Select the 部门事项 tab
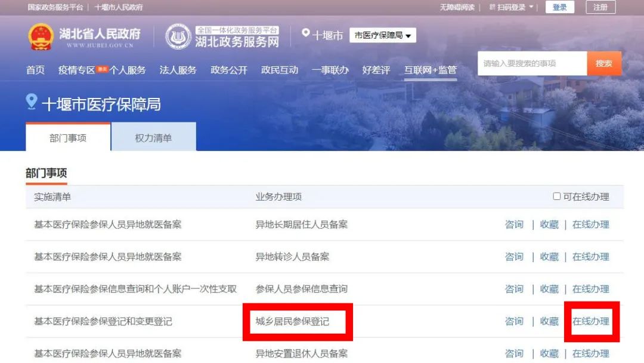The width and height of the screenshot is (644, 363). (x=68, y=137)
